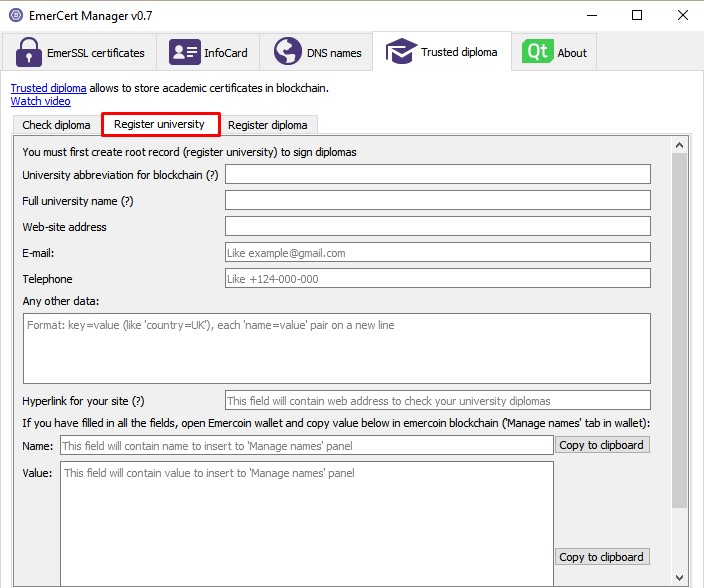Screen dimensions: 704x588
Task: Open the Register diploma sub-tab
Action: pyautogui.click(x=268, y=125)
